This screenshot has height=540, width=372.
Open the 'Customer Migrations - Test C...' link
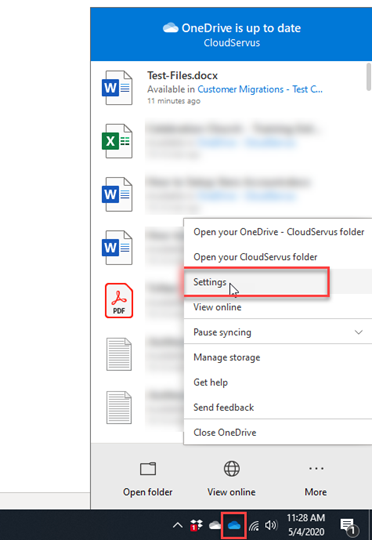[260, 89]
